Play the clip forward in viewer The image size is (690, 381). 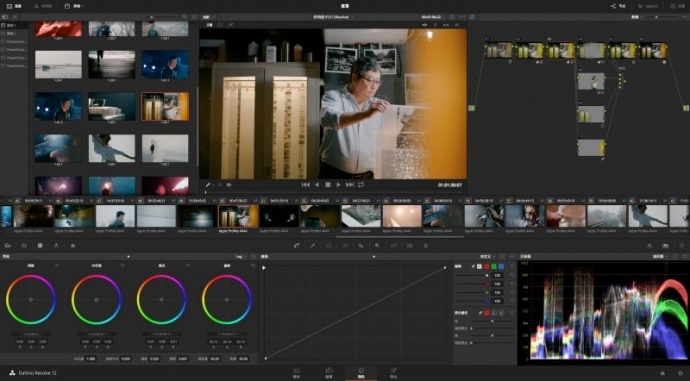(338, 185)
